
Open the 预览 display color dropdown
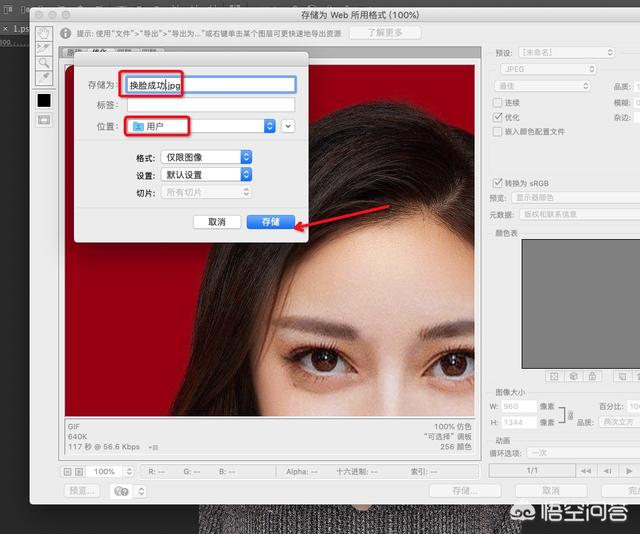(x=576, y=198)
